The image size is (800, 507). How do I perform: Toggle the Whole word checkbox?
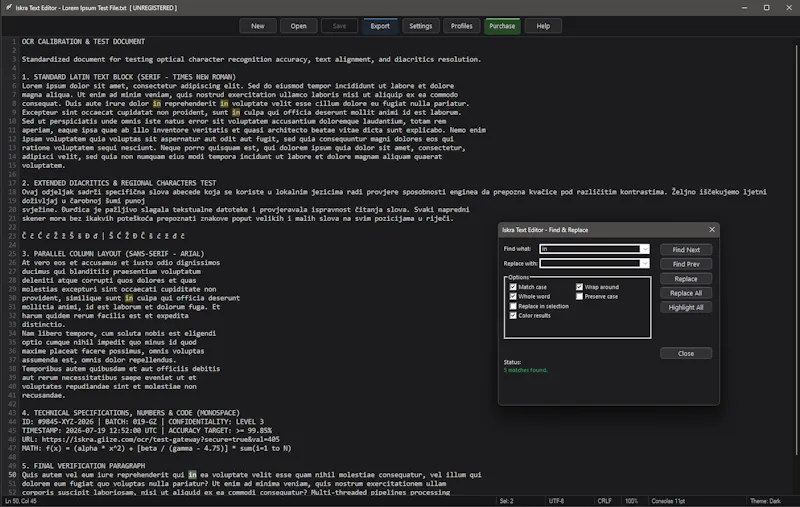pos(513,296)
